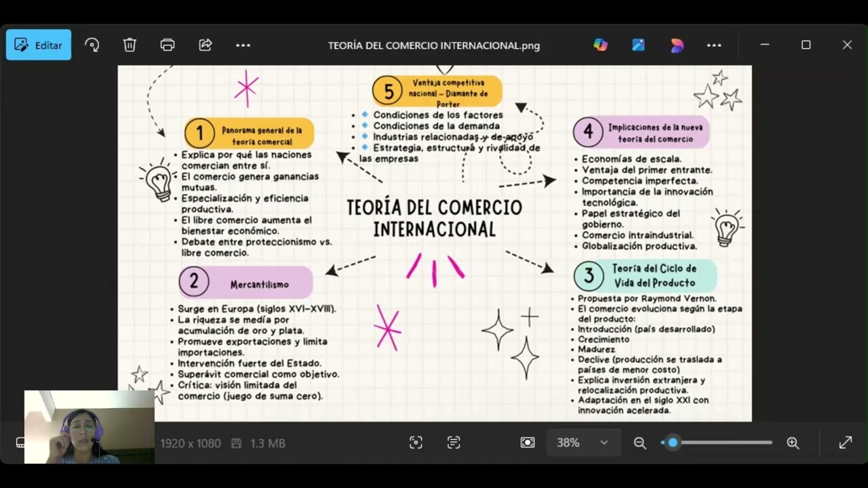868x488 pixels.
Task: Click the text Madurez in the product cycle list
Action: point(597,349)
